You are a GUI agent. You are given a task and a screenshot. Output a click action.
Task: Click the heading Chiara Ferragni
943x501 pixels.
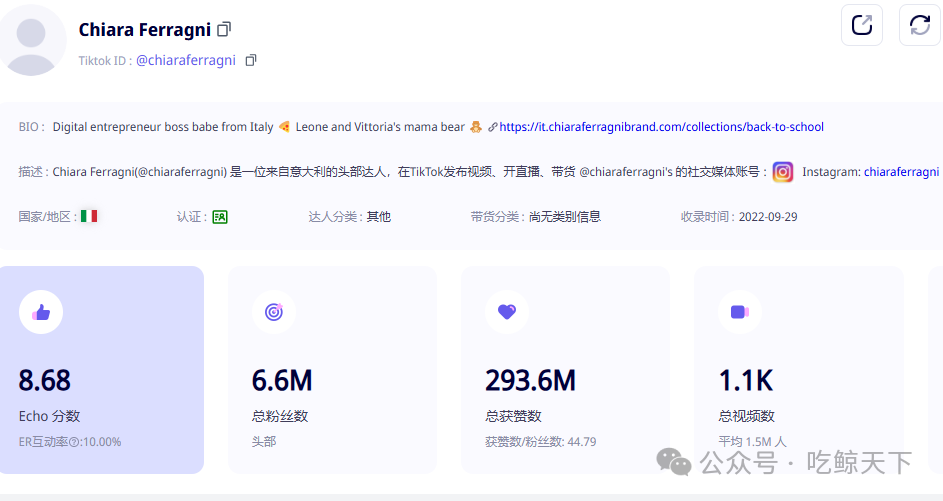pos(145,29)
